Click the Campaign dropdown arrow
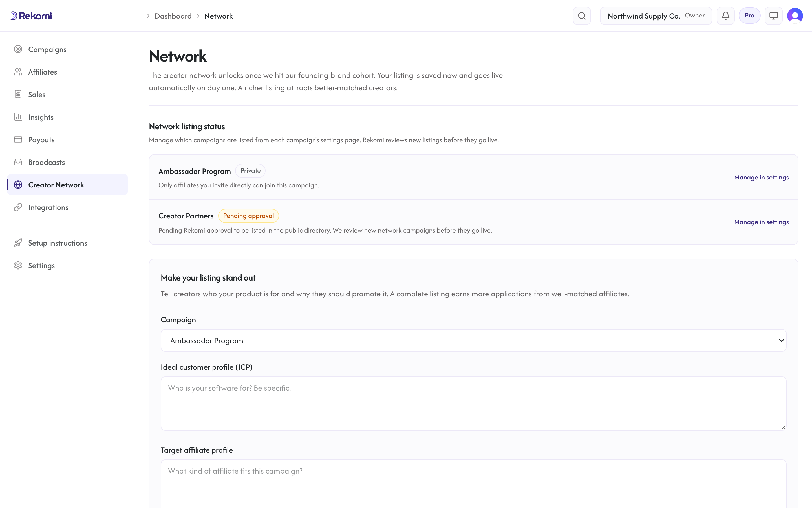812x508 pixels. 781,341
